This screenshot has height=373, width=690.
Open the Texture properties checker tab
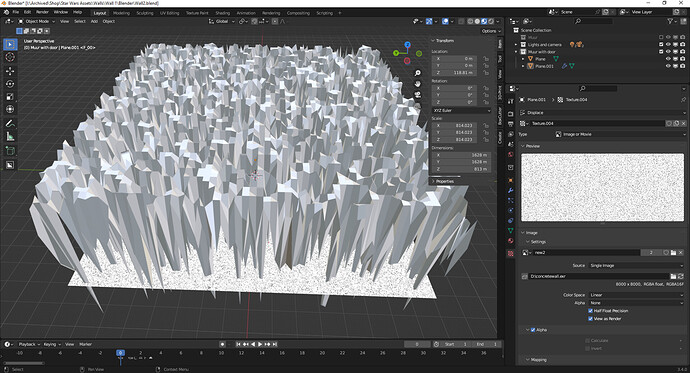tap(510, 254)
